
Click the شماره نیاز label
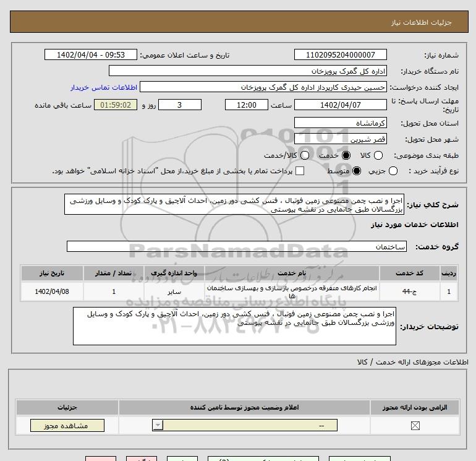[x=441, y=55]
